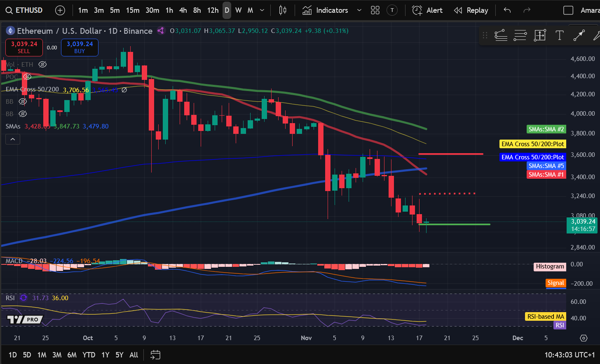Open the go-to-date calendar icon
This screenshot has height=364, width=600.
[x=155, y=355]
